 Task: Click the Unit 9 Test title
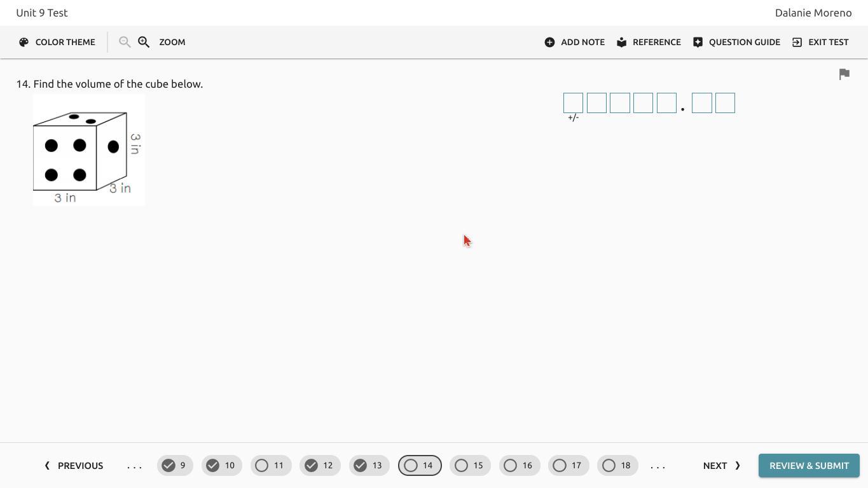(x=42, y=13)
